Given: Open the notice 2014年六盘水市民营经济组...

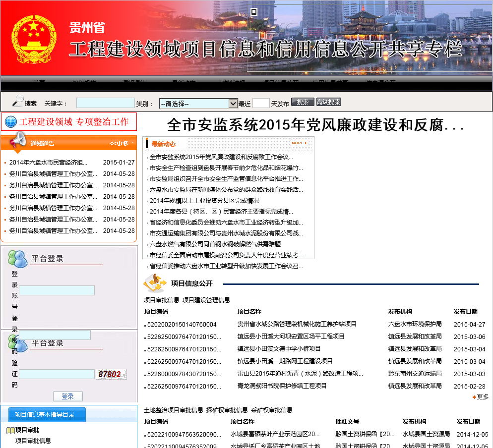Looking at the screenshot, I should pos(48,163).
